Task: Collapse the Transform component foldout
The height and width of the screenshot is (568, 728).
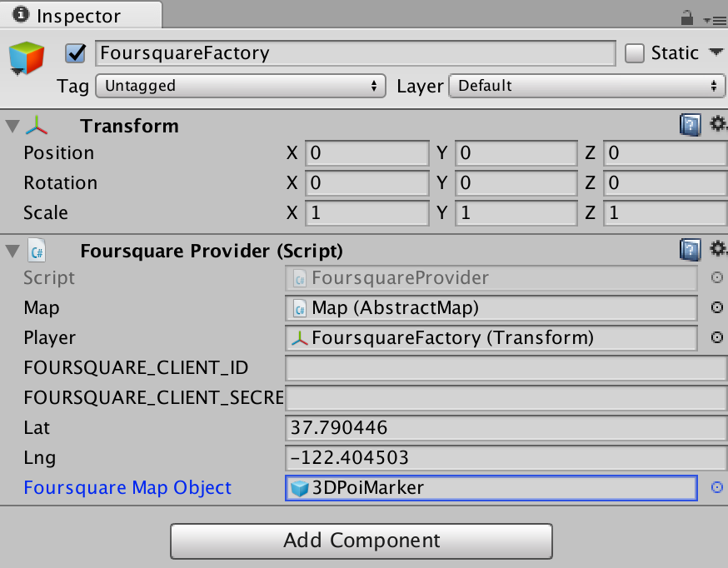Action: (12, 127)
